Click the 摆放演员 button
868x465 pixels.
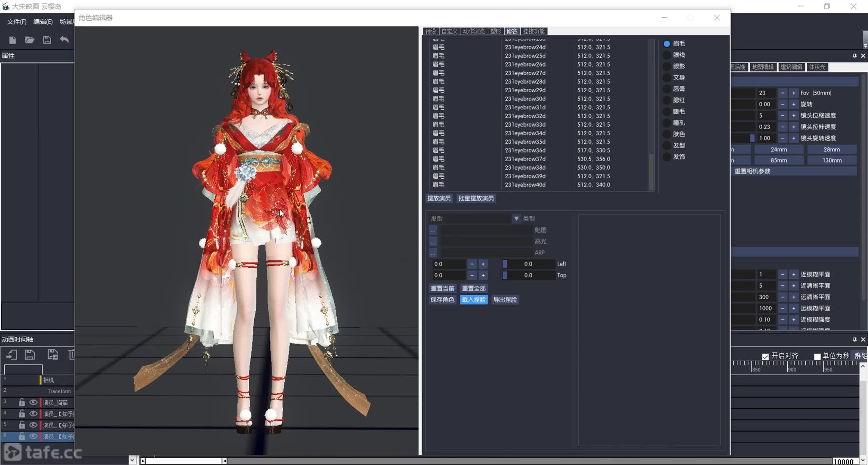click(x=439, y=199)
